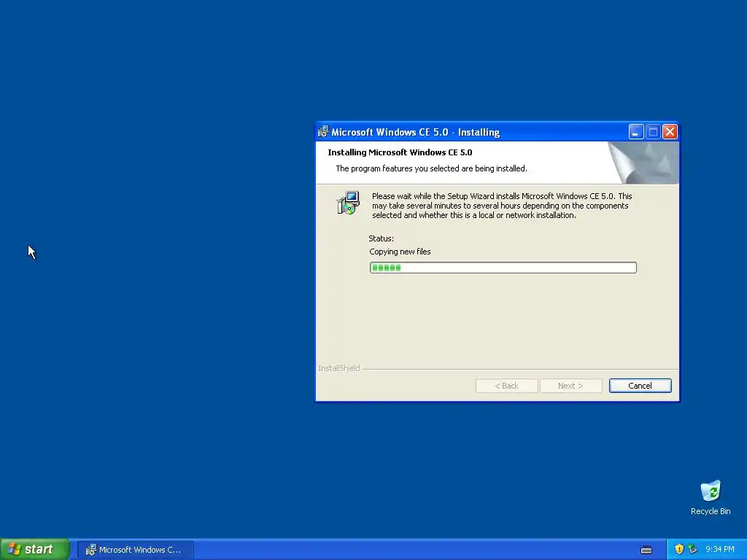747x560 pixels.
Task: Click the setup computer and disc icon
Action: [x=348, y=203]
